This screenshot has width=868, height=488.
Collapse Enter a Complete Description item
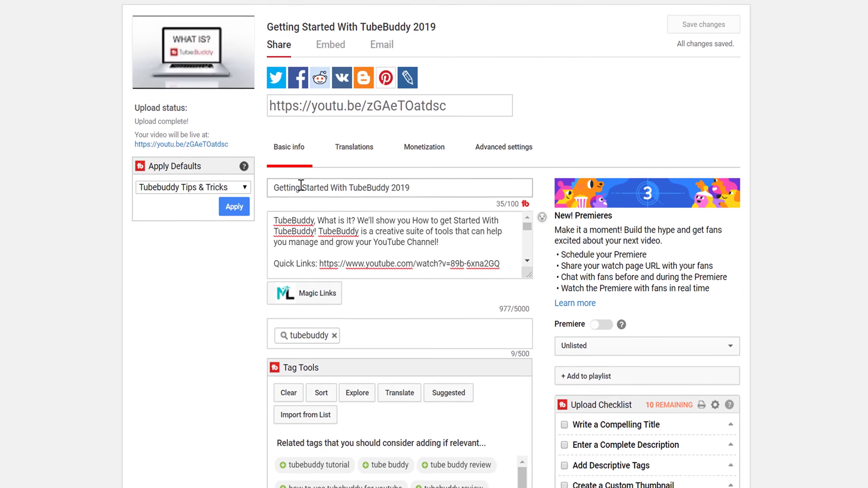(731, 445)
